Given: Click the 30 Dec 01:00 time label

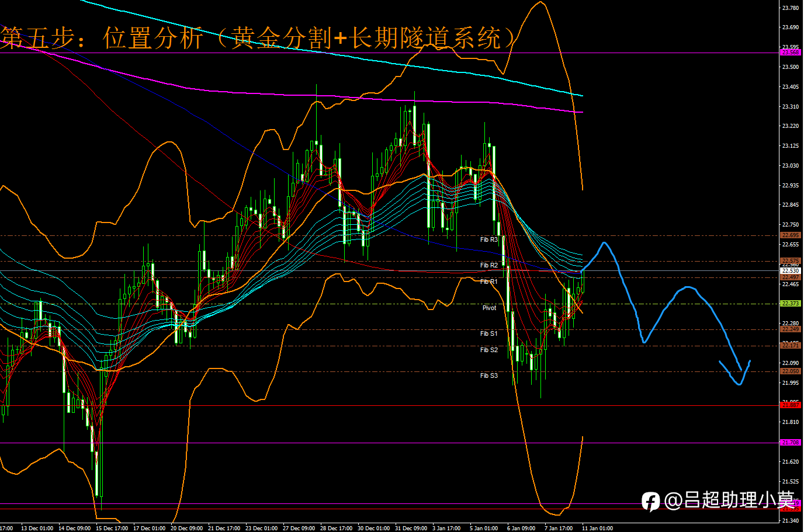Looking at the screenshot, I should pos(374,528).
